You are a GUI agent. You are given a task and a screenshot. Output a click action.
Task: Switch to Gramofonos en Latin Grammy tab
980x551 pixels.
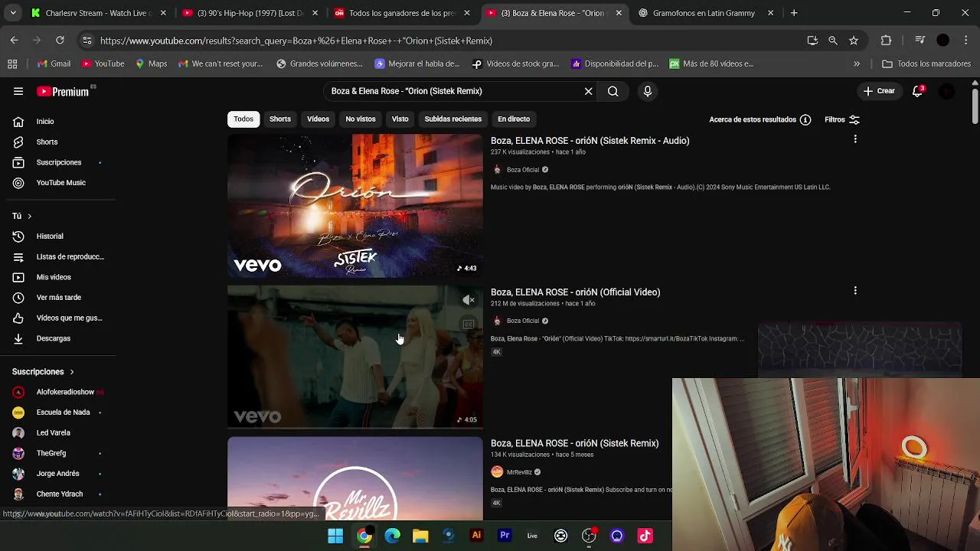[704, 13]
